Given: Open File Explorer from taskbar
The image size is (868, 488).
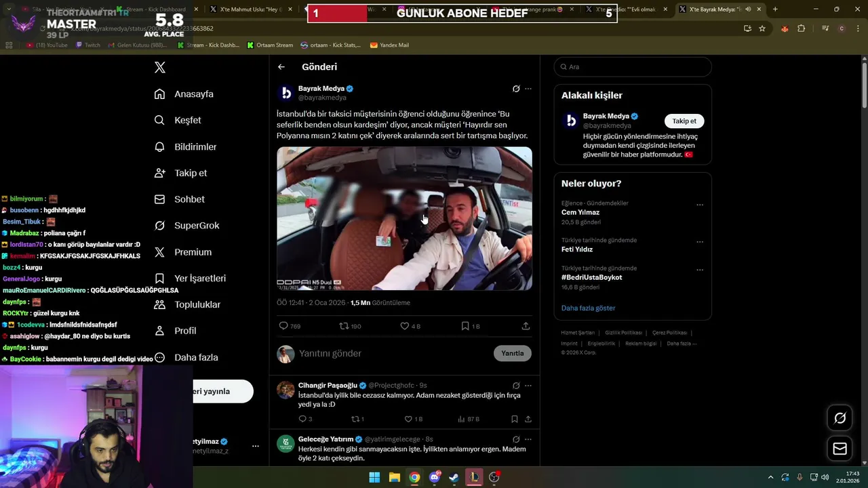Looking at the screenshot, I should tap(394, 477).
